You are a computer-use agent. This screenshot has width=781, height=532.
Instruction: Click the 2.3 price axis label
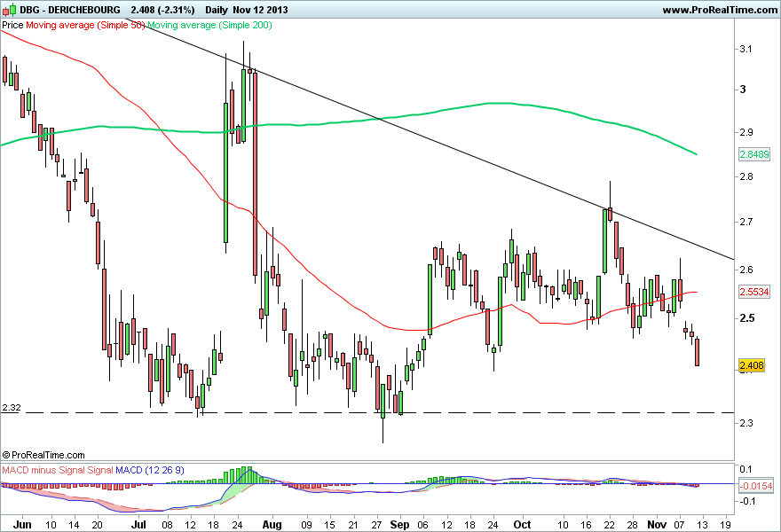tap(745, 423)
